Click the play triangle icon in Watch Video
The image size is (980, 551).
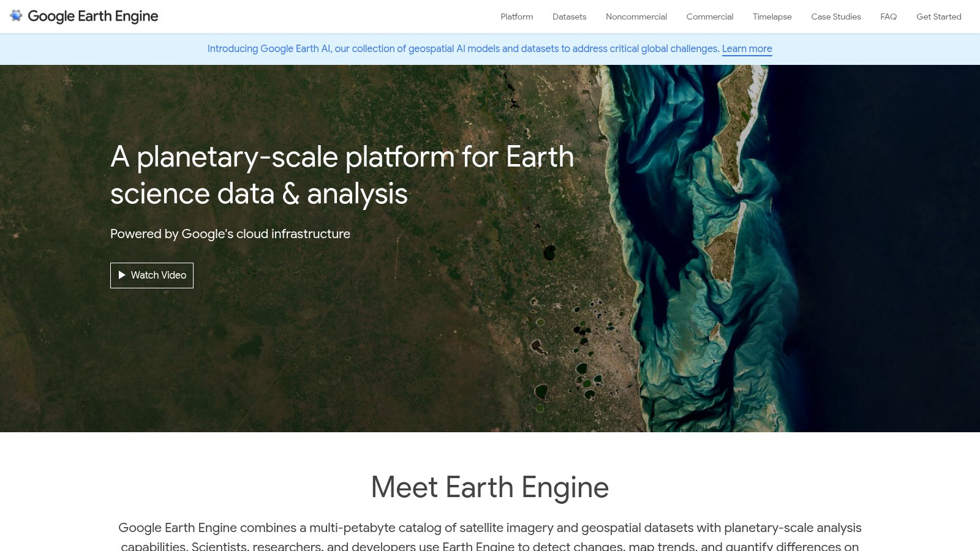click(122, 275)
